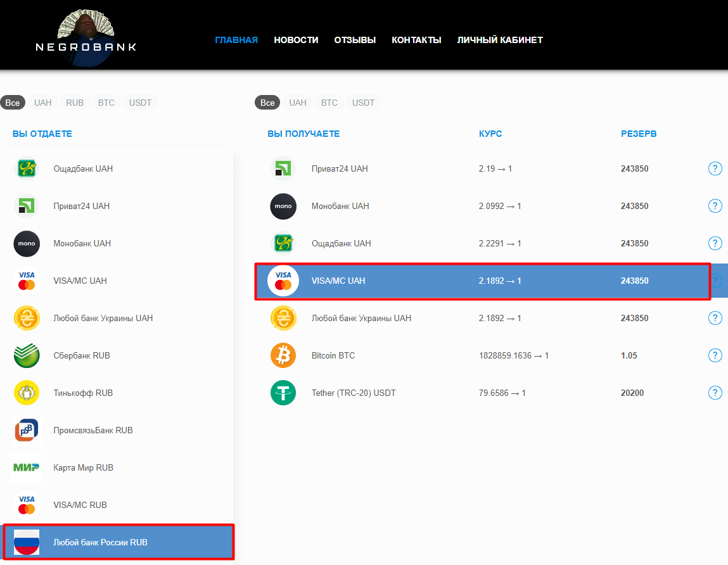Screen dimensions: 728x565
Task: Filter give column by BTC
Action: 106,103
